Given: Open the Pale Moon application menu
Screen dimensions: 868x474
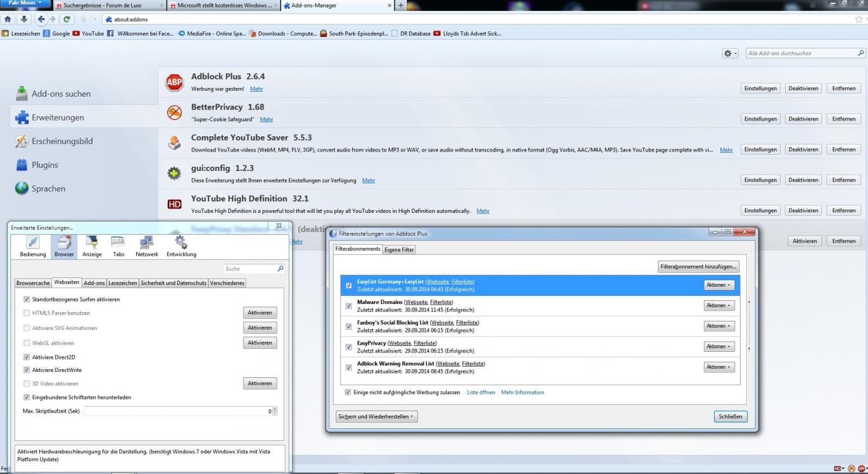Looking at the screenshot, I should pyautogui.click(x=25, y=3).
